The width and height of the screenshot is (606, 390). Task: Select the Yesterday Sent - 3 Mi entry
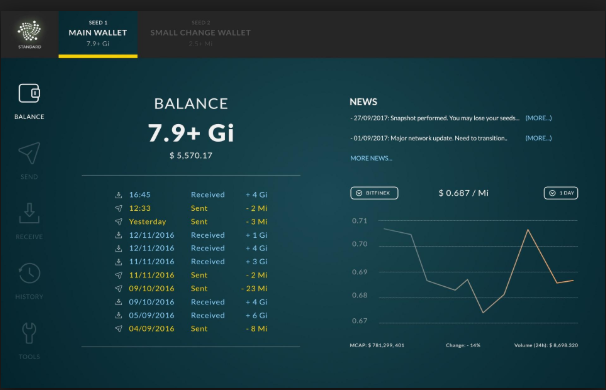[147, 221]
